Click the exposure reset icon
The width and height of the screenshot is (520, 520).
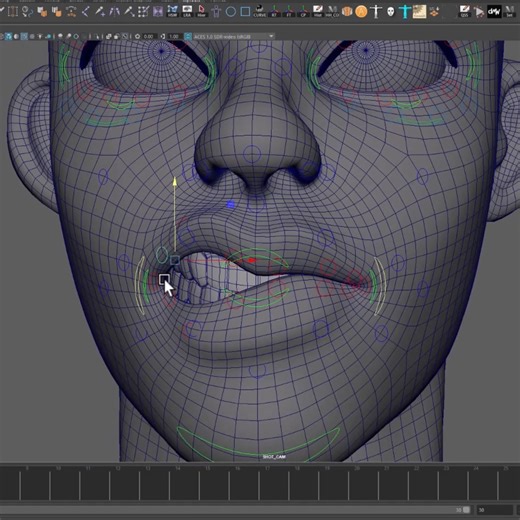(x=137, y=36)
